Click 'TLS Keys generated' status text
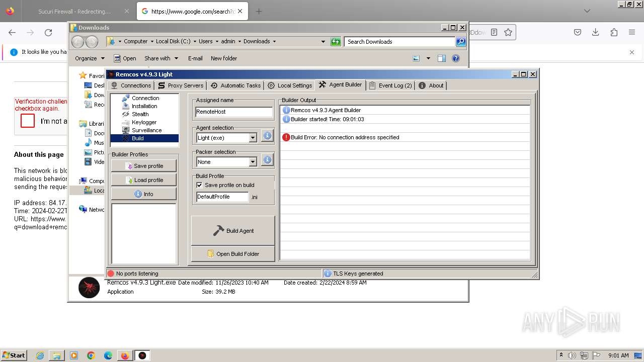This screenshot has height=362, width=644. coord(358,274)
